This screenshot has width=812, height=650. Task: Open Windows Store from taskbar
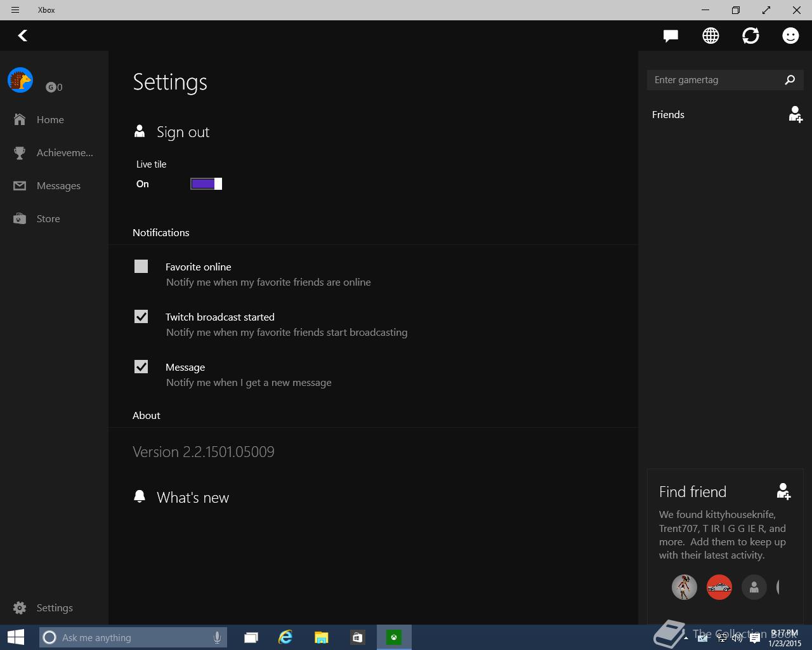[x=358, y=637]
